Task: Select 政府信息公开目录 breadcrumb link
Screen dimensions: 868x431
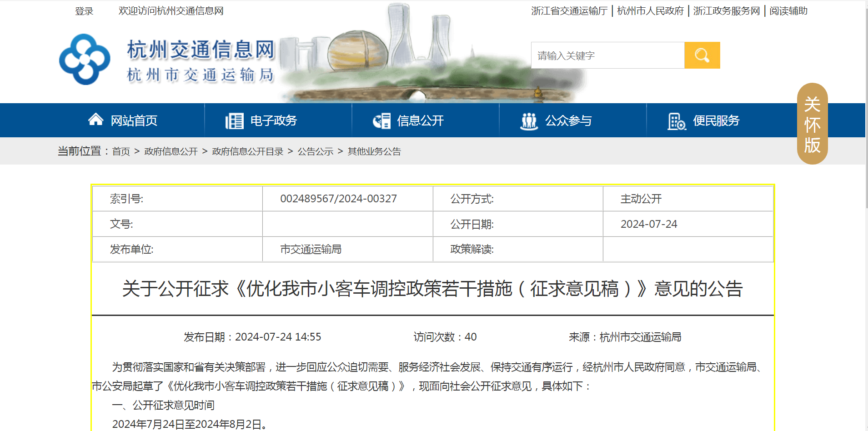Action: 247,151
